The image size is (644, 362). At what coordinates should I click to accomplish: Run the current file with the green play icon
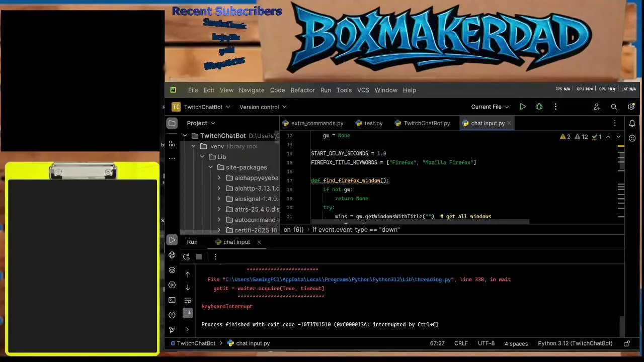[x=523, y=107]
